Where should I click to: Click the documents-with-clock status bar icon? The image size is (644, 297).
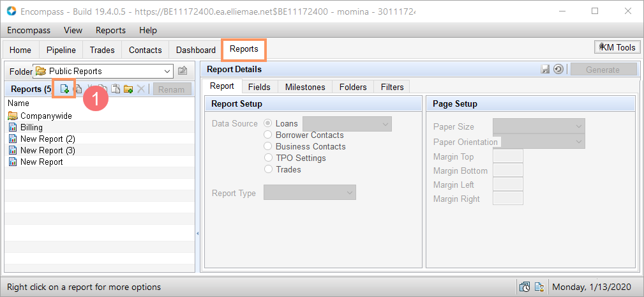(x=525, y=287)
